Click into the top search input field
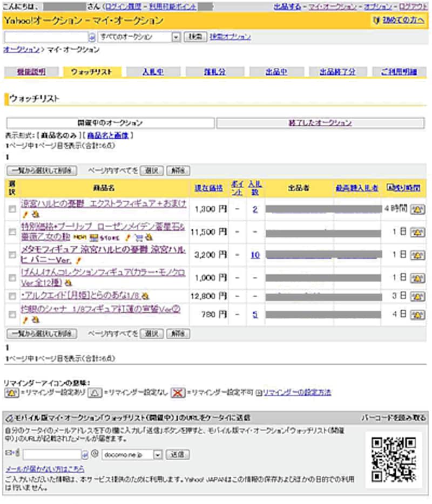Screen dimensions: 432x504 click(46, 37)
